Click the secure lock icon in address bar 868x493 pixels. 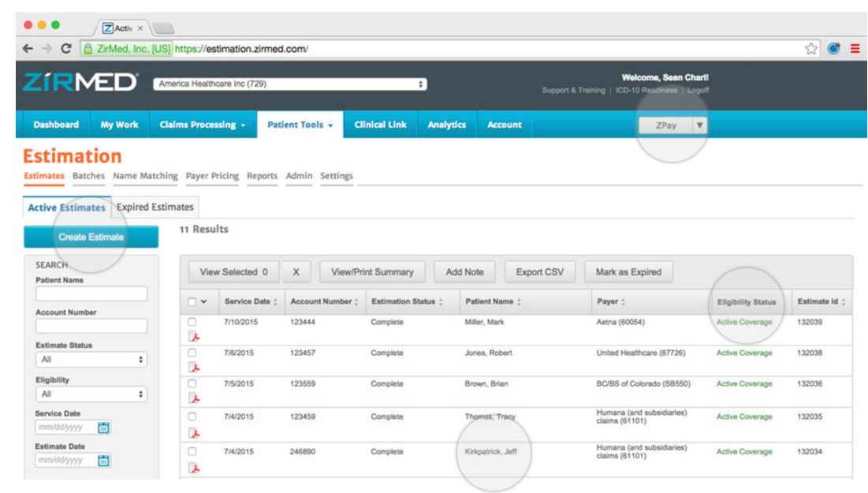(88, 49)
